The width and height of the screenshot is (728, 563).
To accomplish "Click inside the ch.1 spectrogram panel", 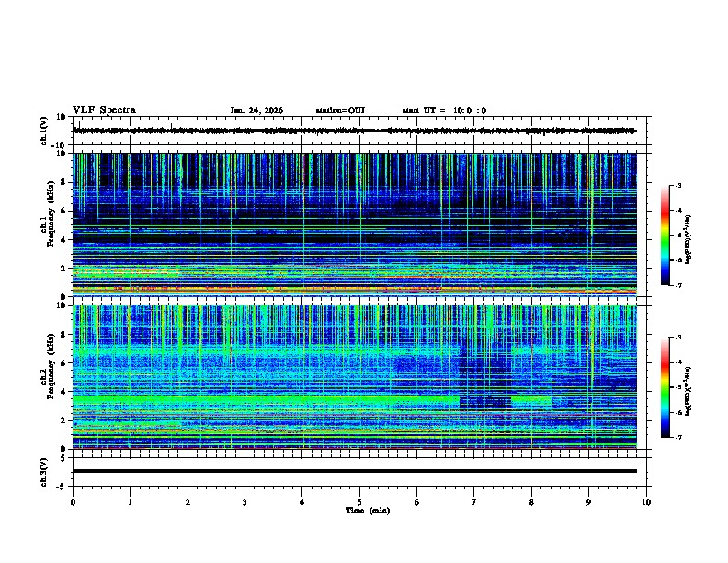I will [x=355, y=224].
